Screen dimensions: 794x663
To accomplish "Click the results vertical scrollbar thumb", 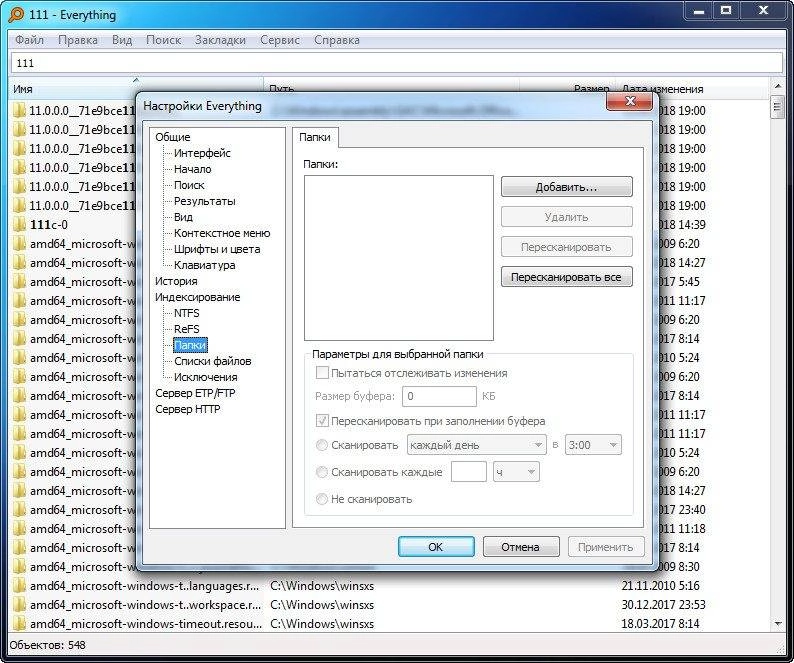I will click(x=777, y=107).
